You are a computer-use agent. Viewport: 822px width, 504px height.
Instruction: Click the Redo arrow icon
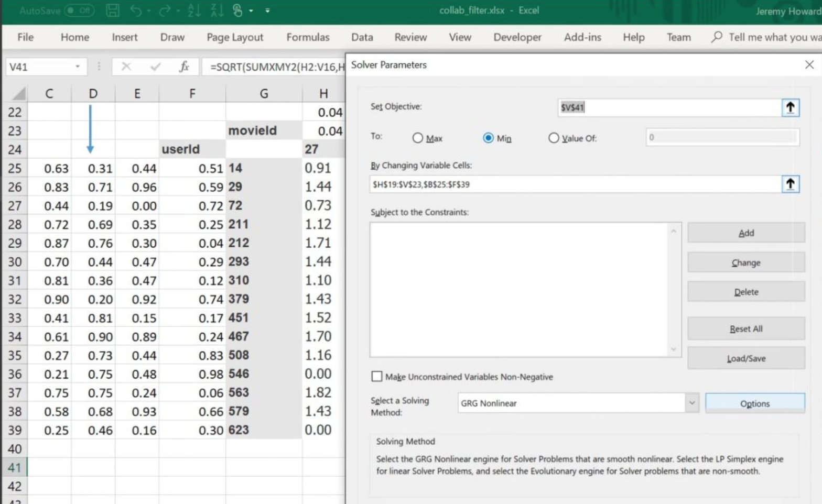pyautogui.click(x=165, y=10)
